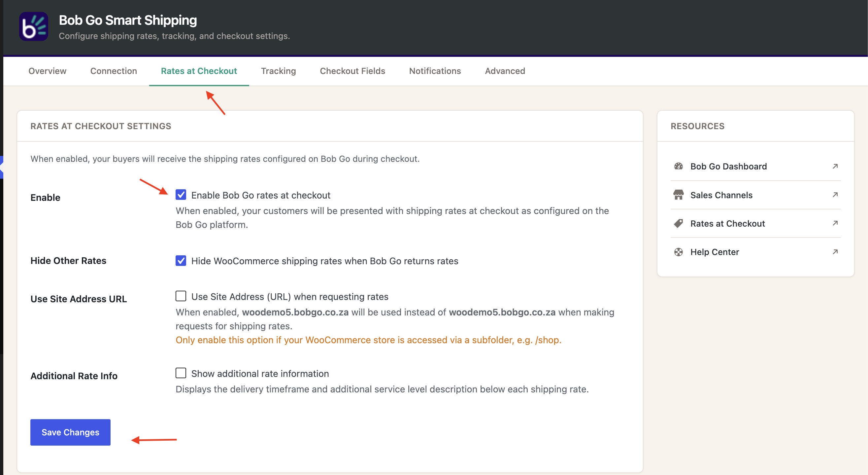Click the Resources panel heading
The width and height of the screenshot is (868, 475).
click(697, 126)
